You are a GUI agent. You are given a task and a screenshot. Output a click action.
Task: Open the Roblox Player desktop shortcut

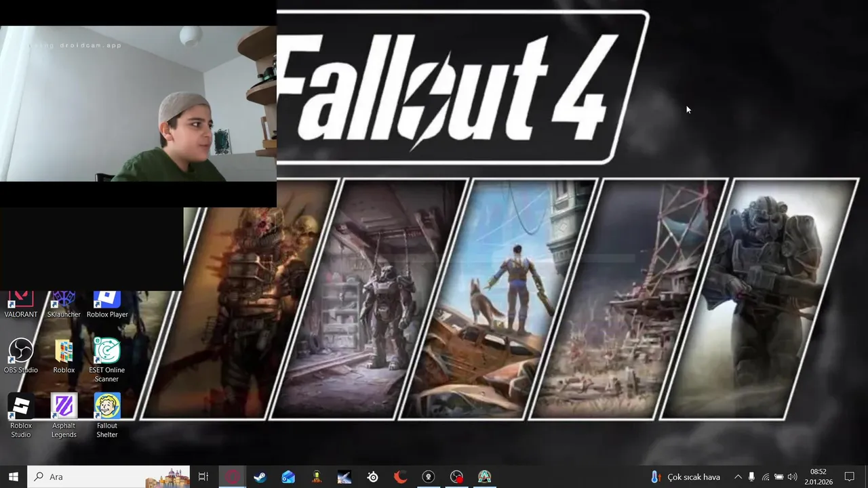(107, 304)
